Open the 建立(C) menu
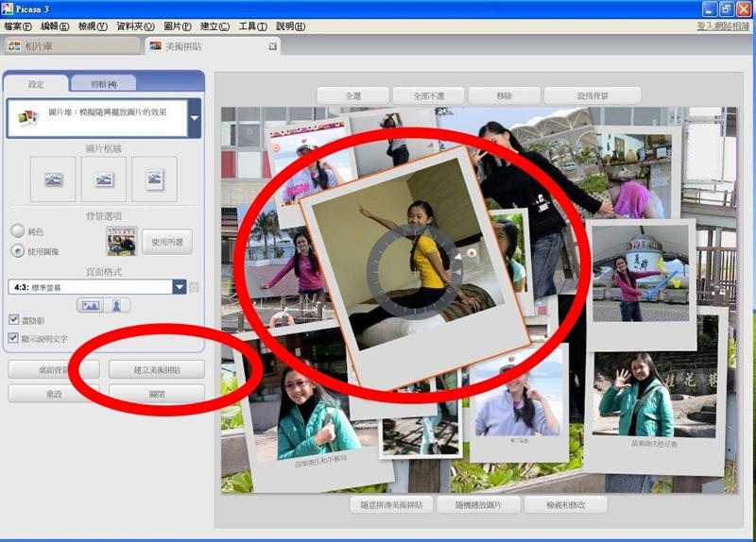Image resolution: width=756 pixels, height=542 pixels. pos(215,26)
